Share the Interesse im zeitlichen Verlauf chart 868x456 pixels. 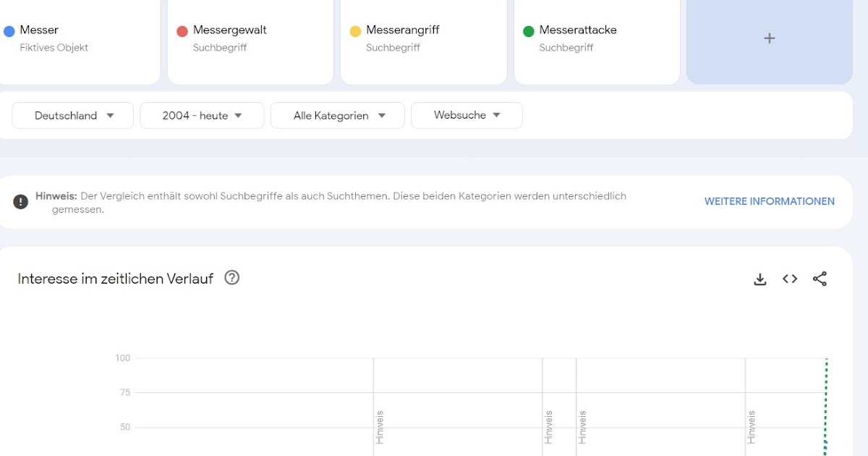pyautogui.click(x=820, y=279)
